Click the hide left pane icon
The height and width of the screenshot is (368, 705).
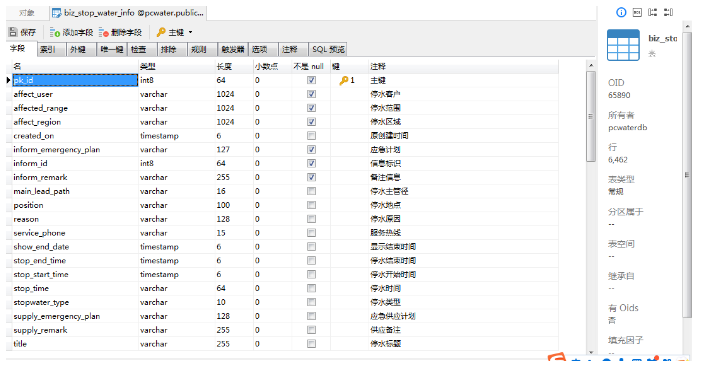click(652, 13)
